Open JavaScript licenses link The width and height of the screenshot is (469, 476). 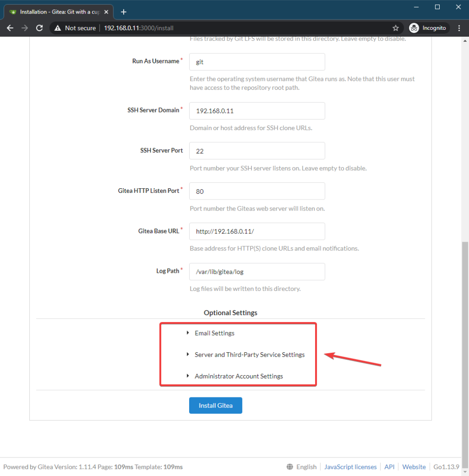tap(350, 467)
